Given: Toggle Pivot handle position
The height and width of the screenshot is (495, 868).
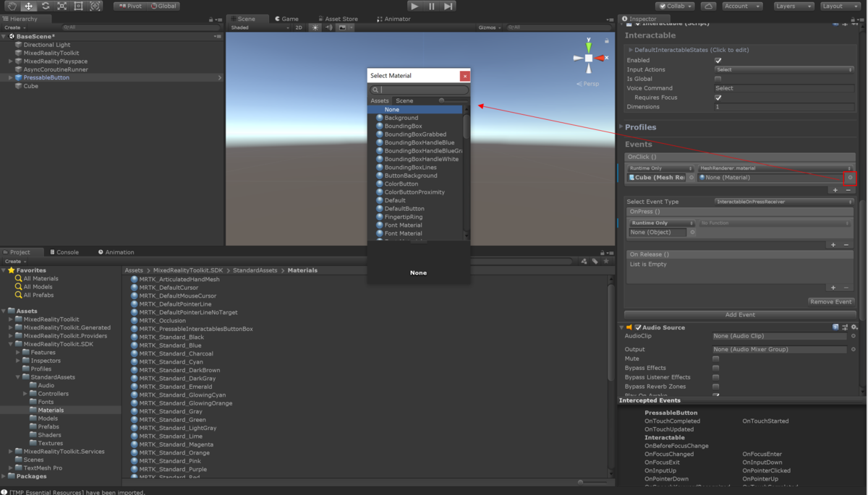Looking at the screenshot, I should coord(129,6).
